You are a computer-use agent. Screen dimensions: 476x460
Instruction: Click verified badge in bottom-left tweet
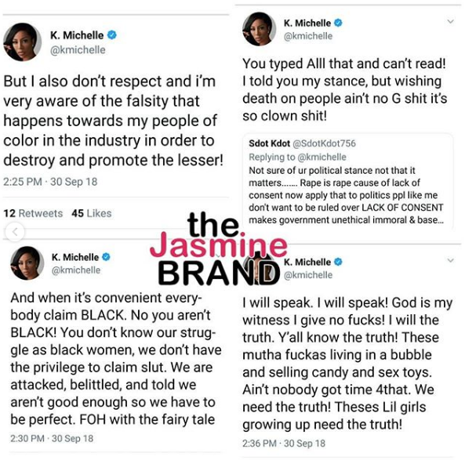point(106,257)
